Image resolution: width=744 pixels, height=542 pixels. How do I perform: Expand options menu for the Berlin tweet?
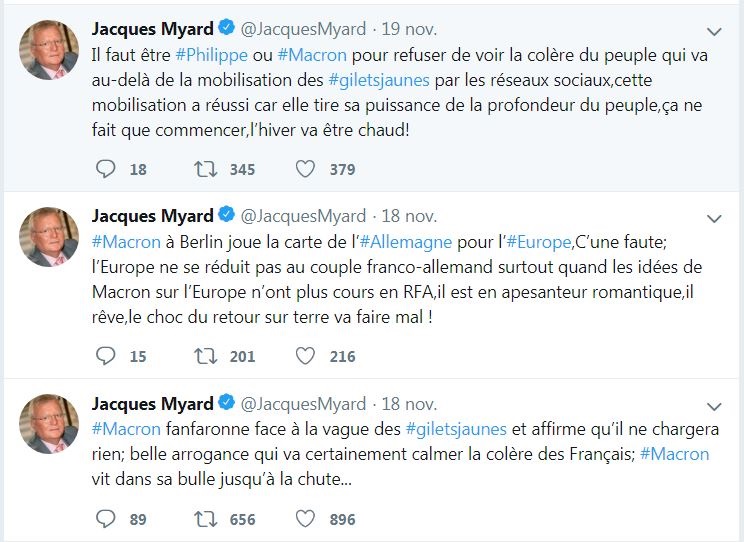pos(714,218)
